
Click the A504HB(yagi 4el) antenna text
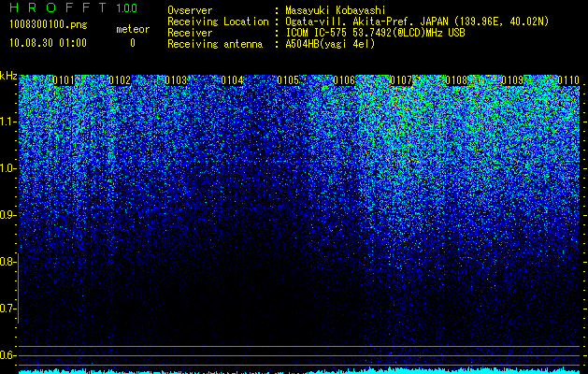[330, 44]
